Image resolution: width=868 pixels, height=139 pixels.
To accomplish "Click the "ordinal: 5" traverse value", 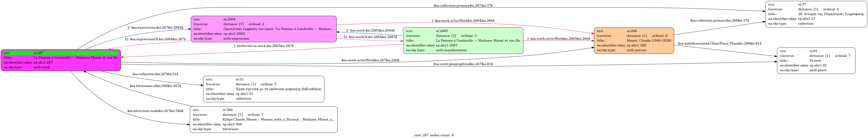I will (x=269, y=84).
